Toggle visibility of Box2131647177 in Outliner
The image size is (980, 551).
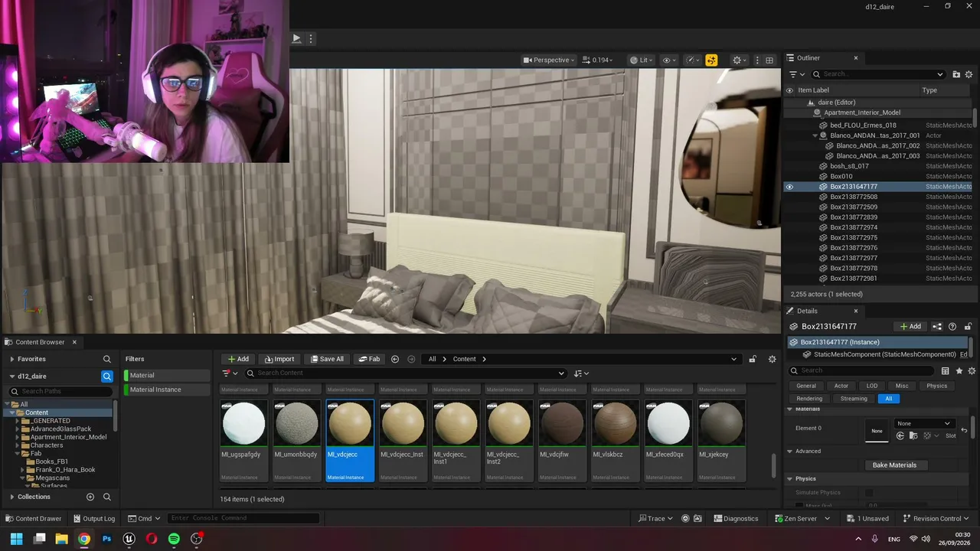789,187
